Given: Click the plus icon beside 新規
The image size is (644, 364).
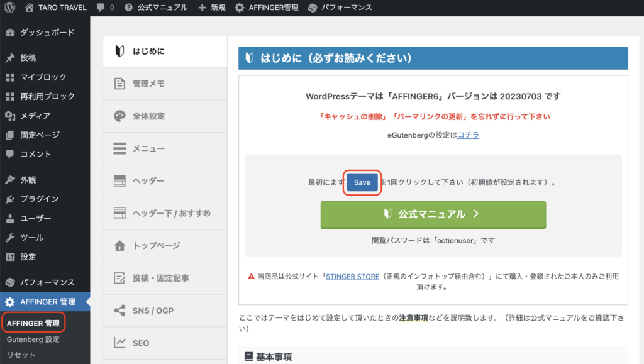Looking at the screenshot, I should tap(202, 8).
